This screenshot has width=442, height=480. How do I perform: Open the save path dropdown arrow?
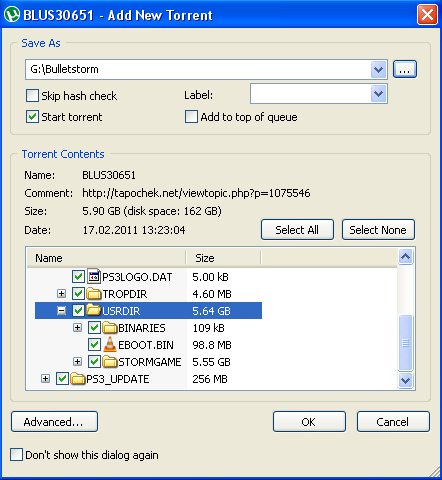[x=378, y=70]
